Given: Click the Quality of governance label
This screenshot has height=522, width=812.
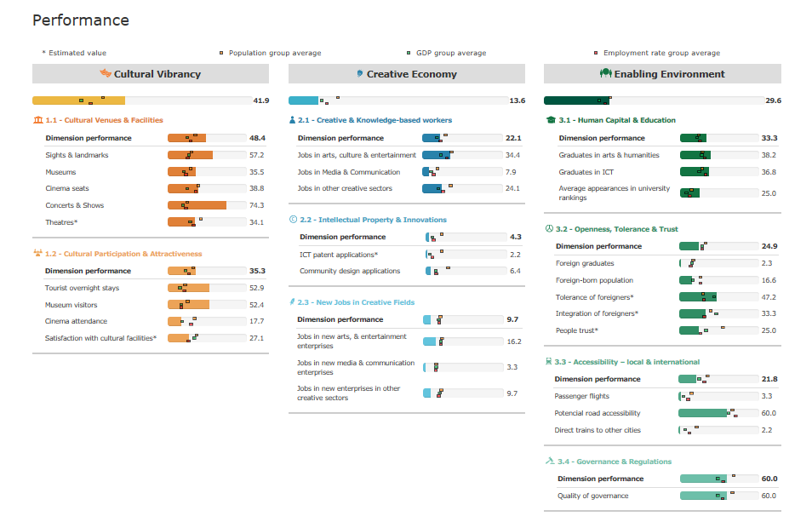Looking at the screenshot, I should [592, 496].
